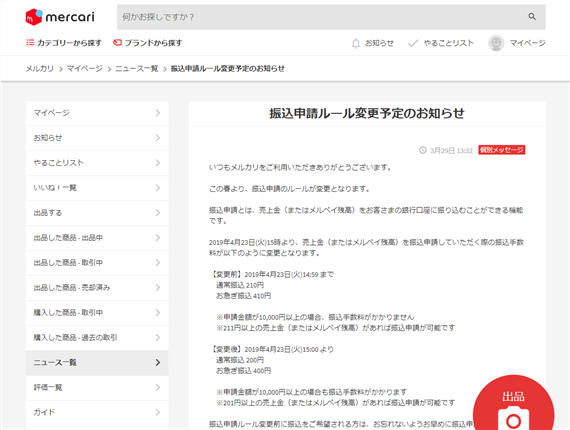
Task: Click the red 出品 camera button
Action: [513, 403]
